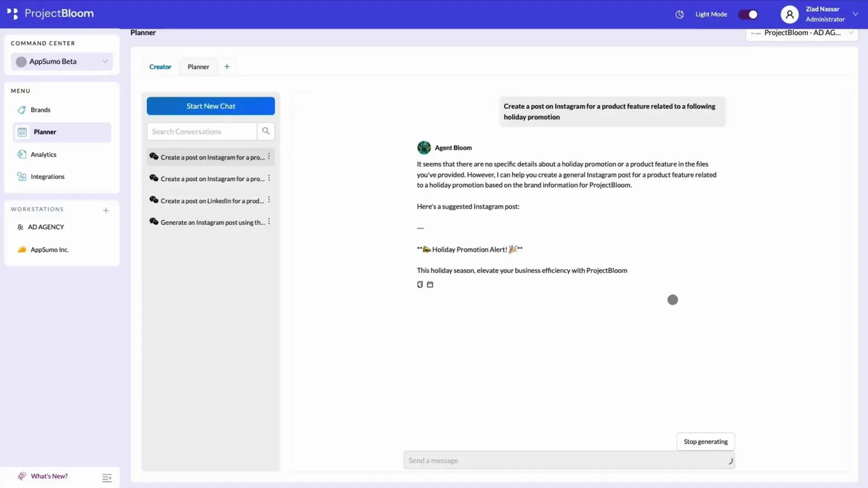The height and width of the screenshot is (488, 868).
Task: Expand the AD AGENCY workstation
Action: click(x=46, y=227)
